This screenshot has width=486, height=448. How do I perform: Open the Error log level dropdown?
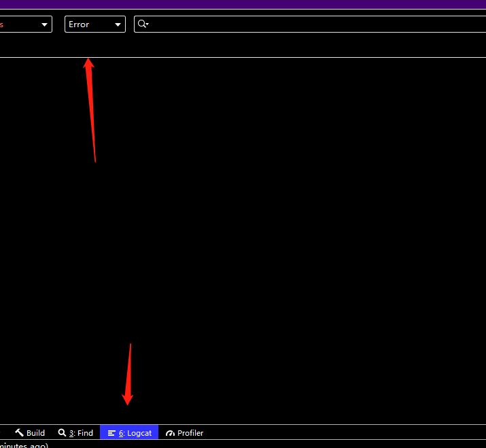pos(94,24)
